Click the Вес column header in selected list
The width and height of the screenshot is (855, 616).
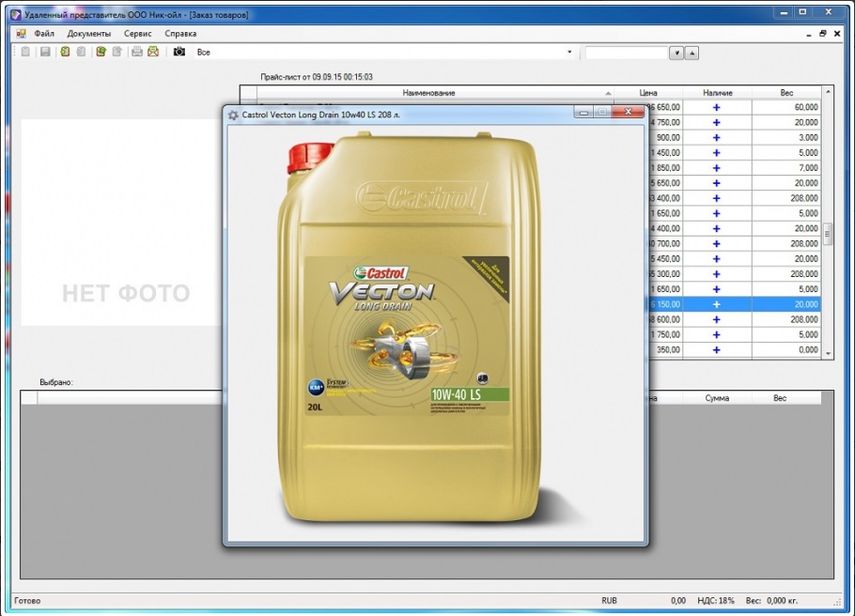tap(780, 398)
